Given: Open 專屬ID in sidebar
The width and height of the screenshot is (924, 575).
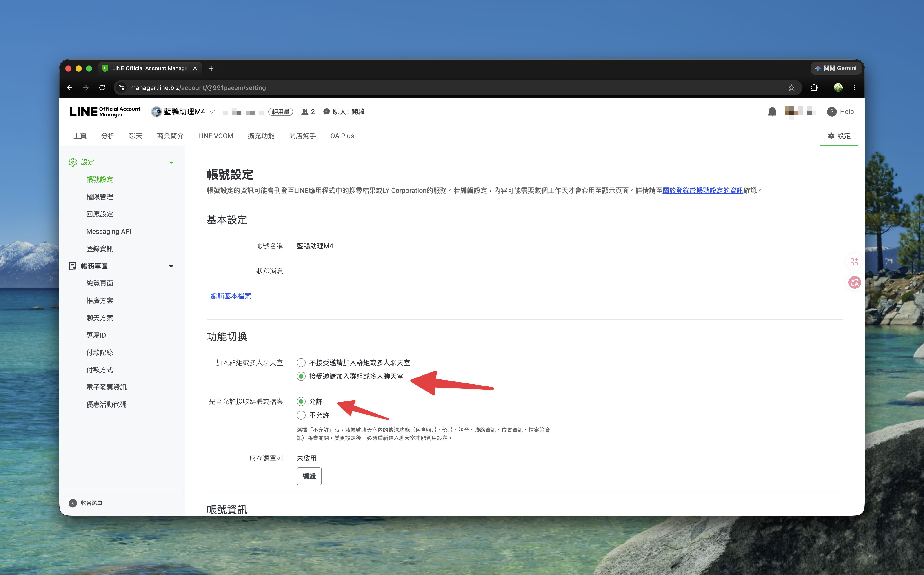Looking at the screenshot, I should (x=96, y=335).
